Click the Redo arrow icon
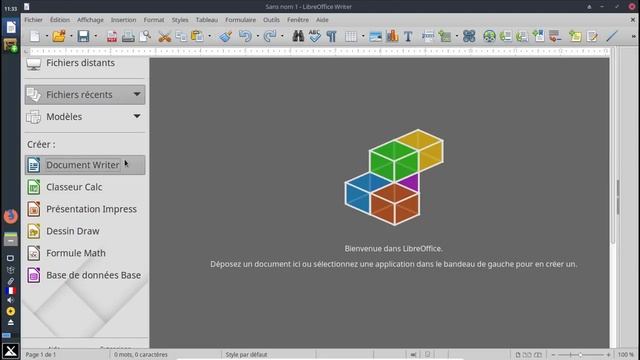This screenshot has width=640, height=360. tap(269, 36)
